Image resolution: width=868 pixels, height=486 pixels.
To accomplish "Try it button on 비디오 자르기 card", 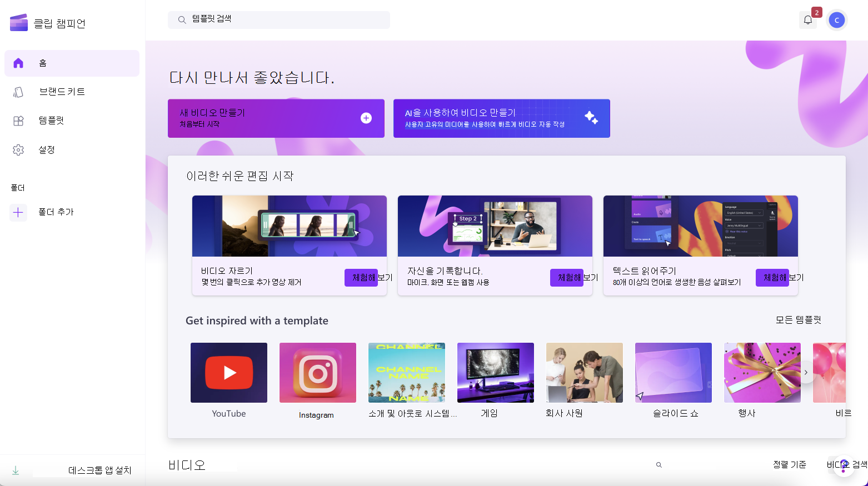I will tap(361, 278).
